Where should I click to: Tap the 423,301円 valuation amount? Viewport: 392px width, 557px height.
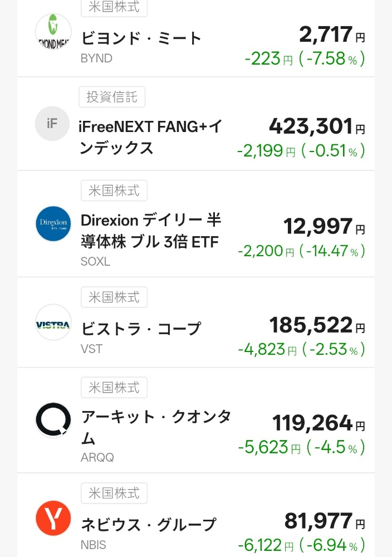click(317, 127)
